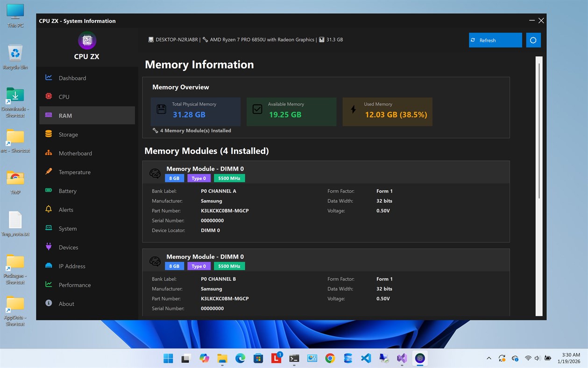Go to the Motherboard page
The image size is (588, 368).
[87, 153]
